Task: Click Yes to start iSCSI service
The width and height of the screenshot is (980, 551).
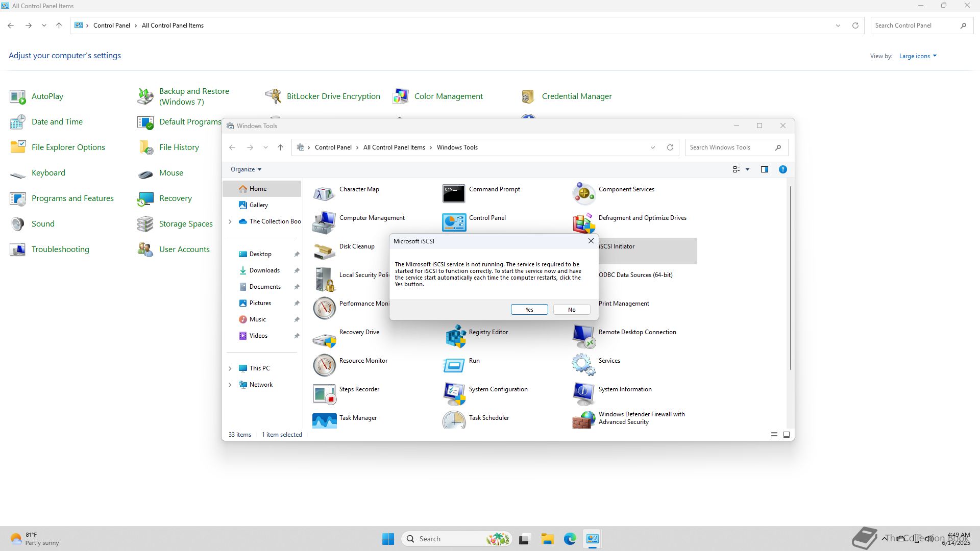Action: pos(529,310)
